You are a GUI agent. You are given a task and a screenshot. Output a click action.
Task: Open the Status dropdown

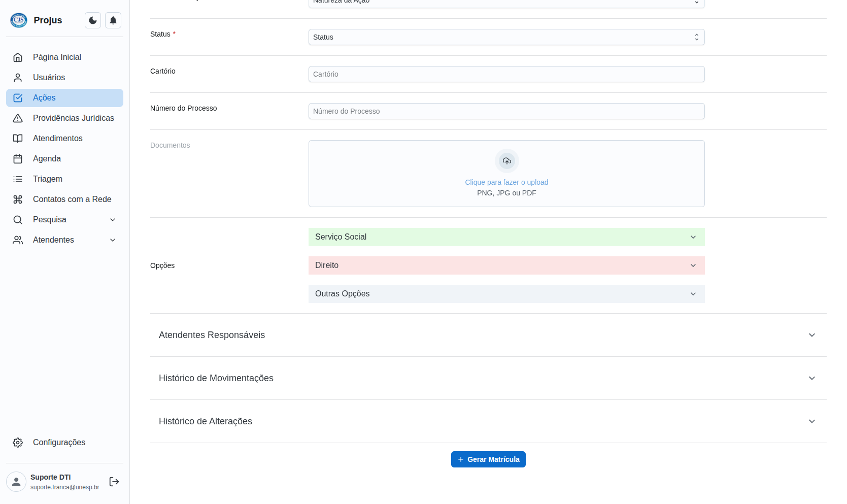[506, 37]
